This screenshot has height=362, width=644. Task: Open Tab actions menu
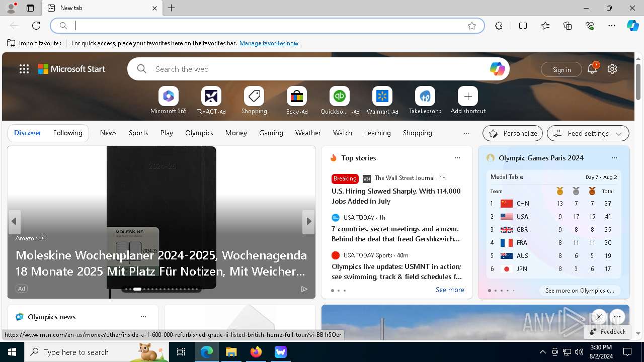[x=30, y=8]
